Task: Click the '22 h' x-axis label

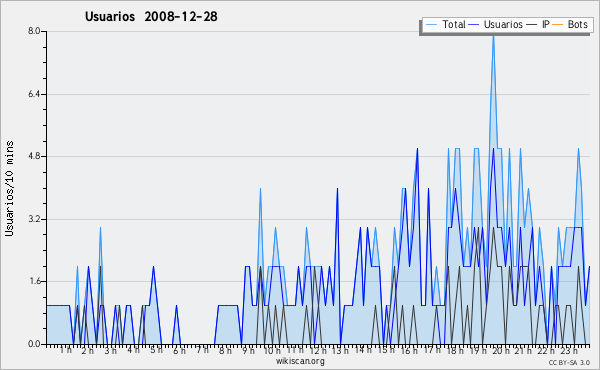Action: coord(546,351)
